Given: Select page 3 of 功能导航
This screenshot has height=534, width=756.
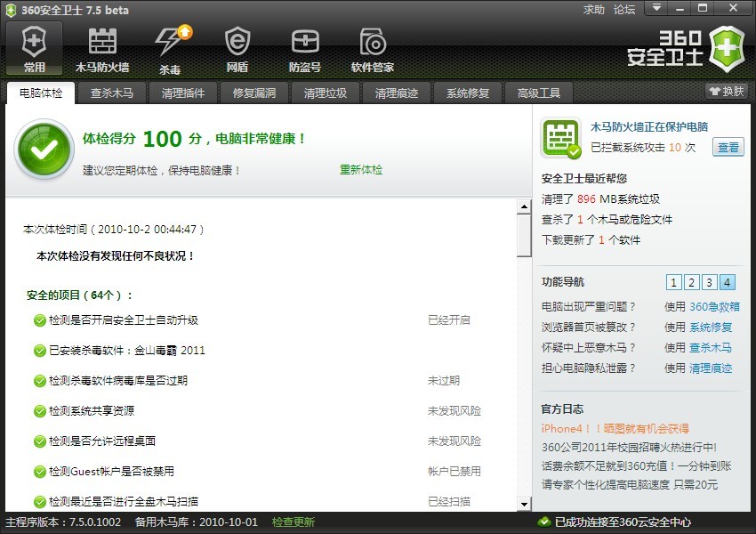Looking at the screenshot, I should tap(709, 282).
